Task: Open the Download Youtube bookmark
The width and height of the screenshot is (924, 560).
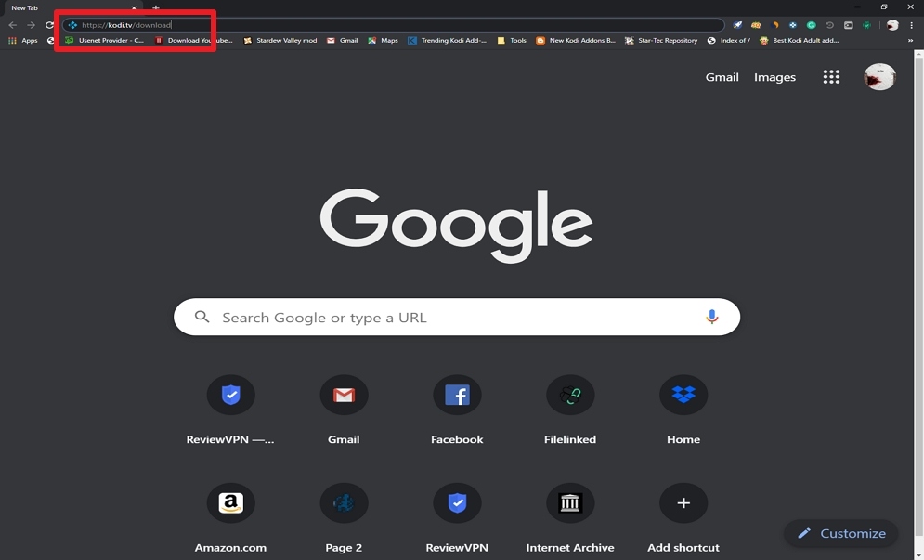Action: tap(193, 41)
